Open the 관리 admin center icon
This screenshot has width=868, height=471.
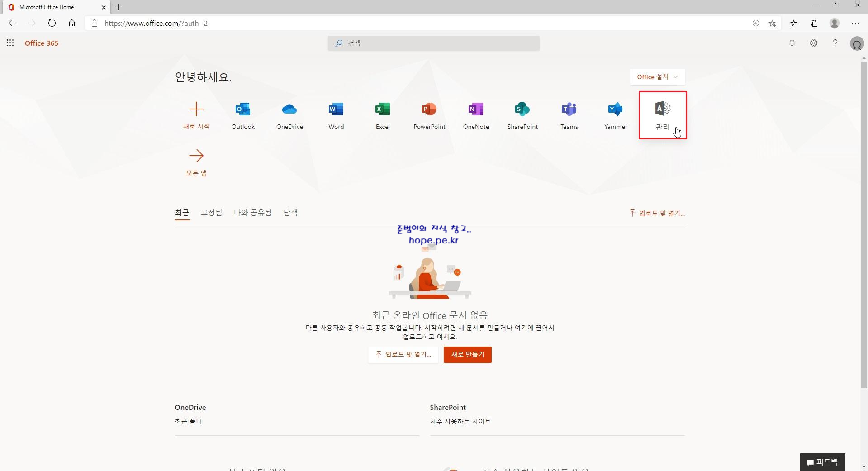(x=663, y=115)
